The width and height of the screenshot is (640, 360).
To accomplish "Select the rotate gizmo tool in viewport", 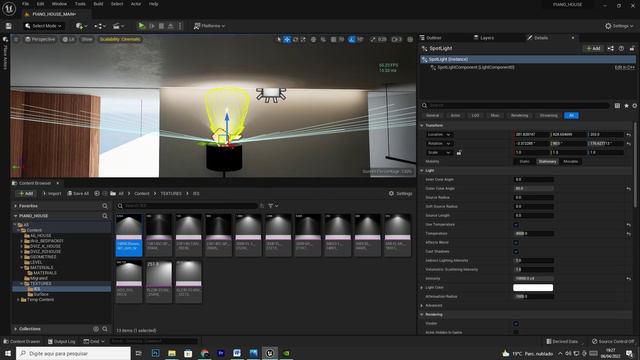I will 295,39.
